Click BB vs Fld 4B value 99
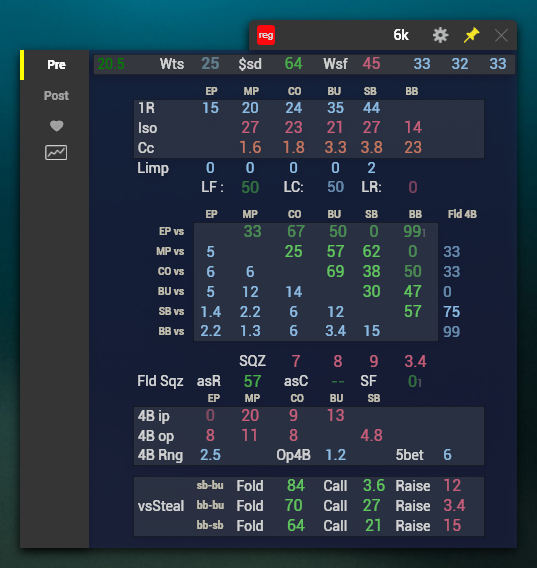Image resolution: width=537 pixels, height=568 pixels. (451, 331)
